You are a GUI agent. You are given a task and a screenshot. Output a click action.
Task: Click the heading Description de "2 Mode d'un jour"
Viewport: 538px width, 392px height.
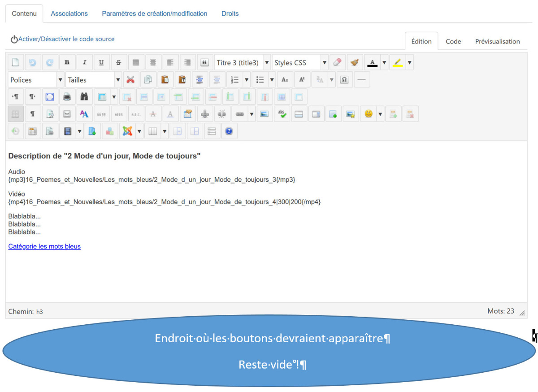[104, 156]
